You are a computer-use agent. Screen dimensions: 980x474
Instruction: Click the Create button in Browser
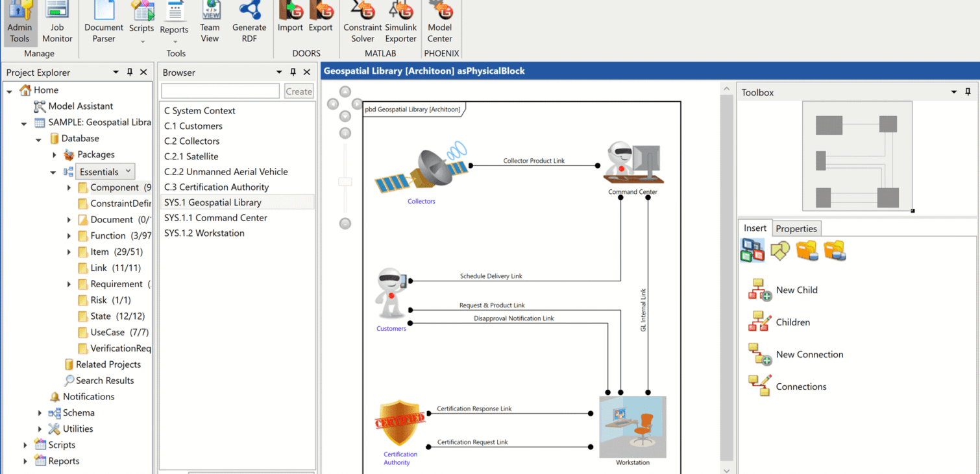pyautogui.click(x=299, y=91)
